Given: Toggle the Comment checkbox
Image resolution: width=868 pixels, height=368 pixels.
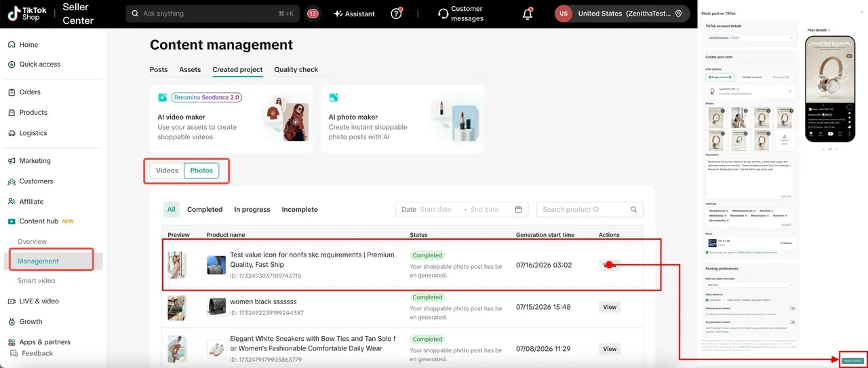Looking at the screenshot, I should click(707, 300).
